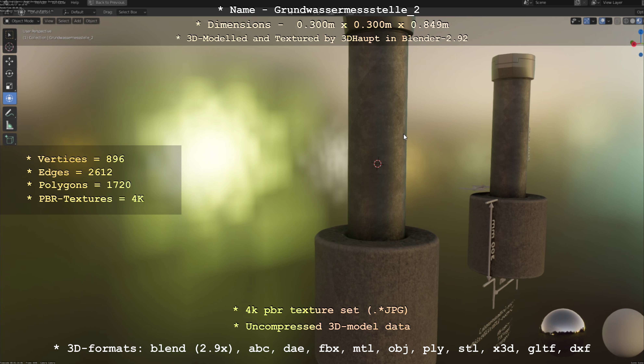The width and height of the screenshot is (644, 364).
Task: Click the Back to Previous button
Action: (107, 2)
